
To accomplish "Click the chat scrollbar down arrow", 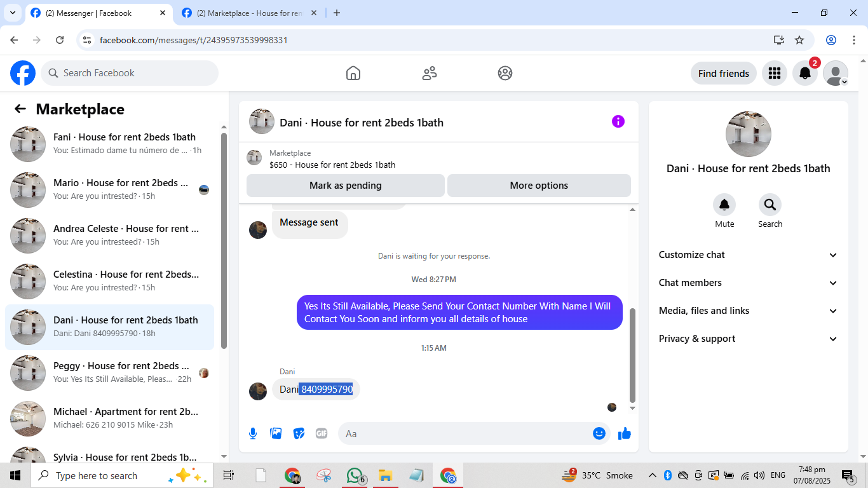I will (632, 408).
